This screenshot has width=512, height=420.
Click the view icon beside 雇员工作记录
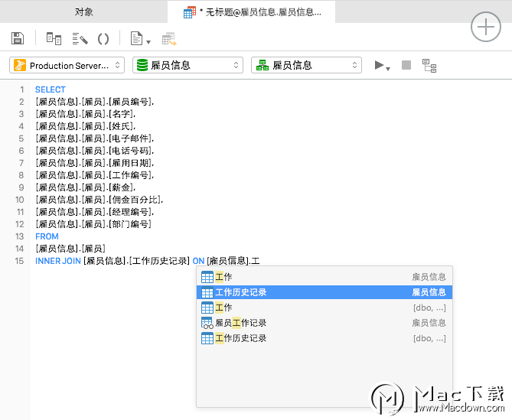tap(207, 323)
